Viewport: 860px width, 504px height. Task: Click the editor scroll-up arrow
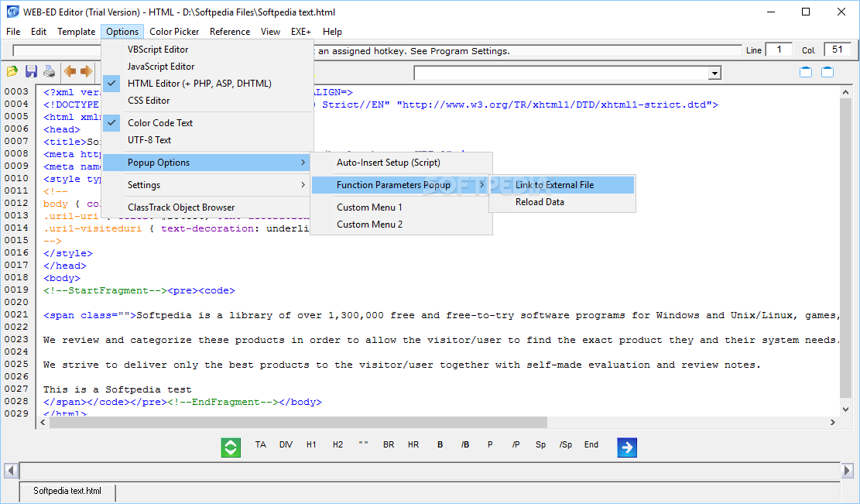845,92
